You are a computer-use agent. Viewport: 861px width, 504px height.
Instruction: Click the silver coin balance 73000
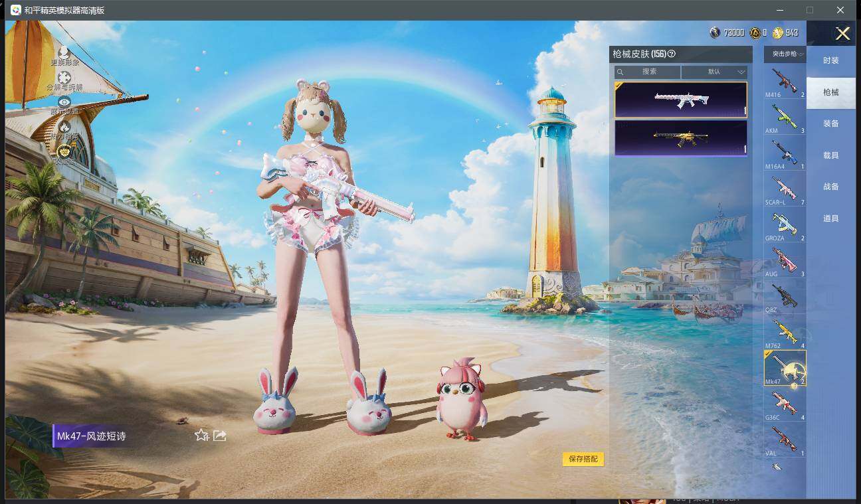pyautogui.click(x=727, y=33)
